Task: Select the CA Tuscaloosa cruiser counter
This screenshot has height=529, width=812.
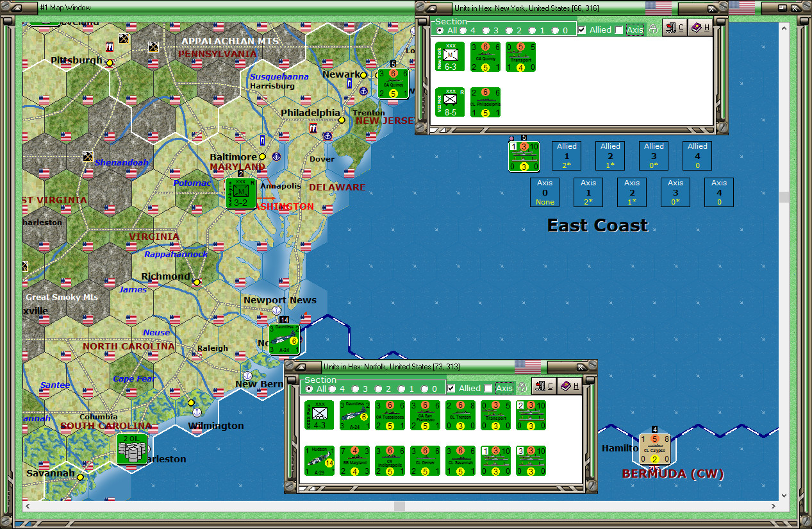Action: (390, 416)
